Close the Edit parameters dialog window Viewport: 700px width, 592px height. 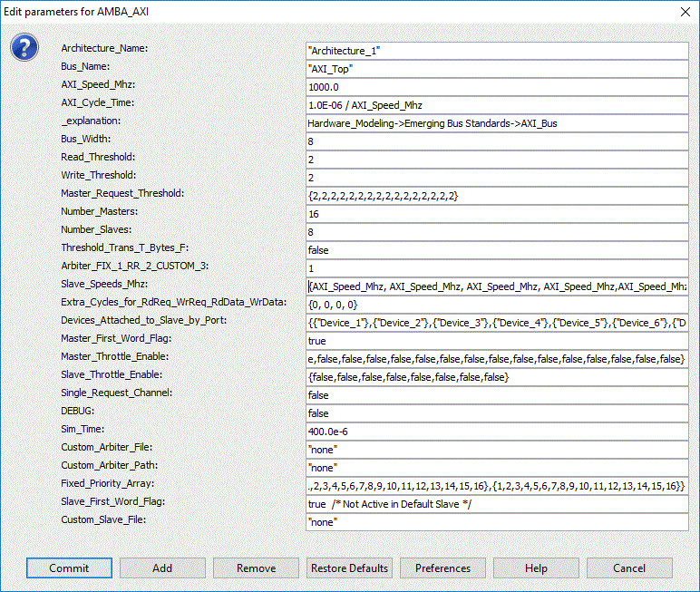685,12
